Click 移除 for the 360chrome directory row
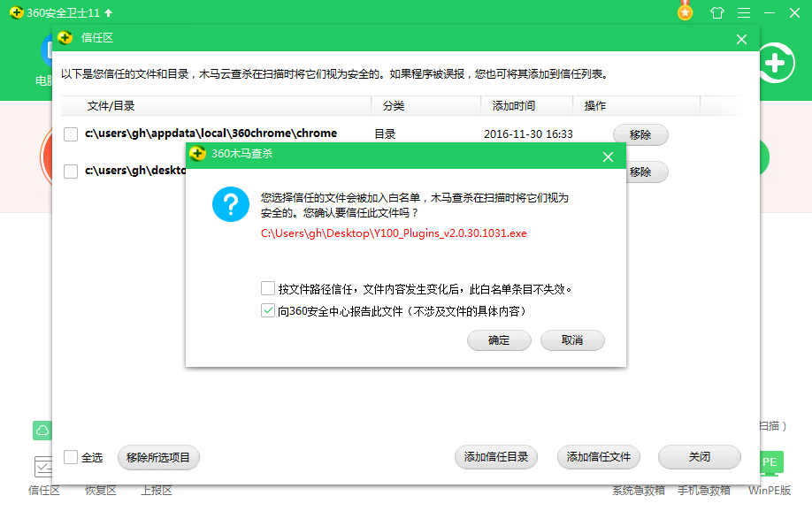Screen dimensions: 812x511 coord(640,134)
